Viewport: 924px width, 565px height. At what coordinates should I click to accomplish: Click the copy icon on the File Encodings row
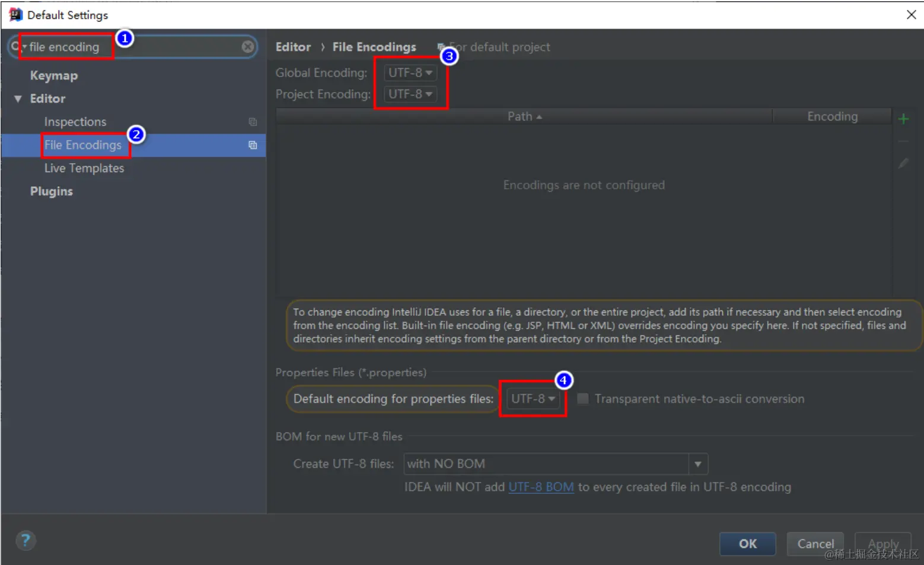coord(253,145)
